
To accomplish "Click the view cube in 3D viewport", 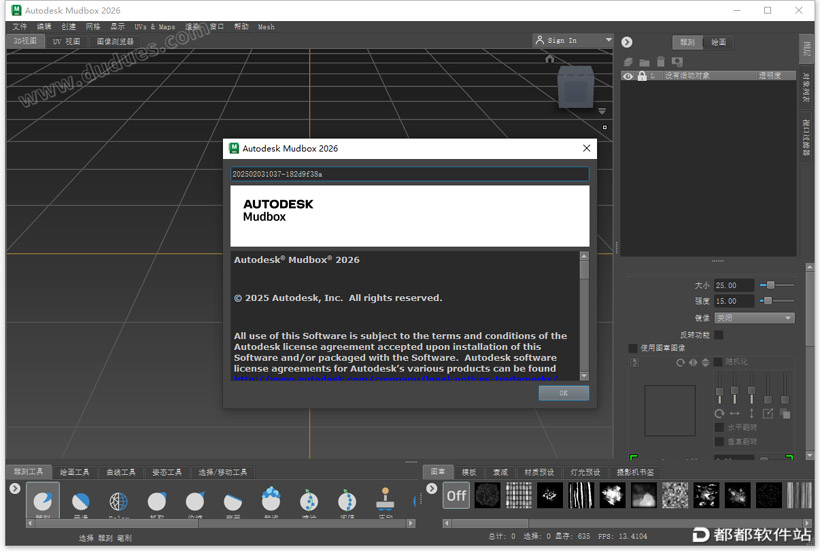I will tap(576, 86).
